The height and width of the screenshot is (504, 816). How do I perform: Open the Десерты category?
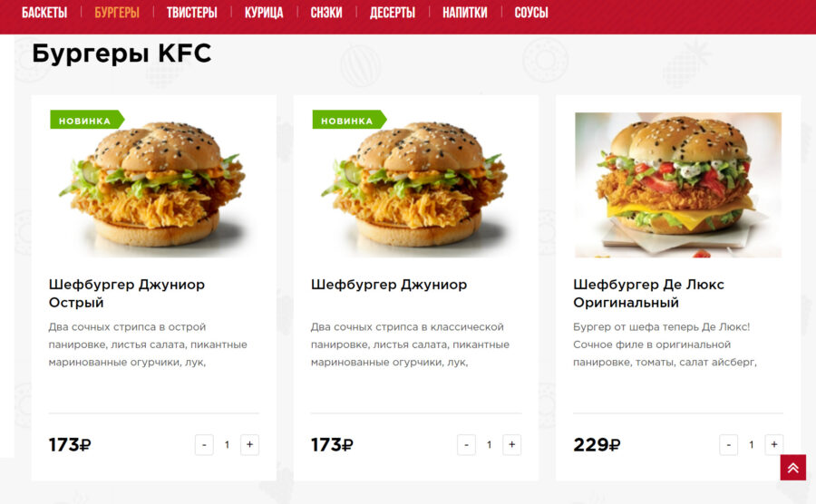[393, 13]
